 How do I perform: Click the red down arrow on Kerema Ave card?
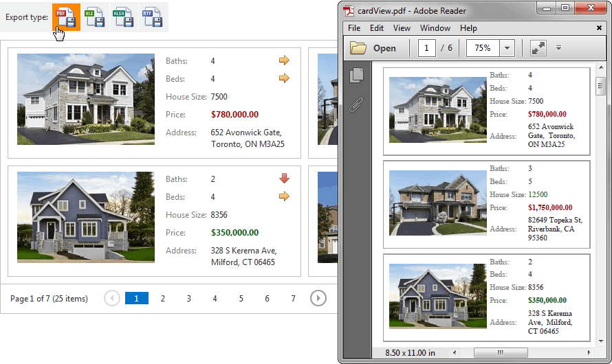point(284,178)
